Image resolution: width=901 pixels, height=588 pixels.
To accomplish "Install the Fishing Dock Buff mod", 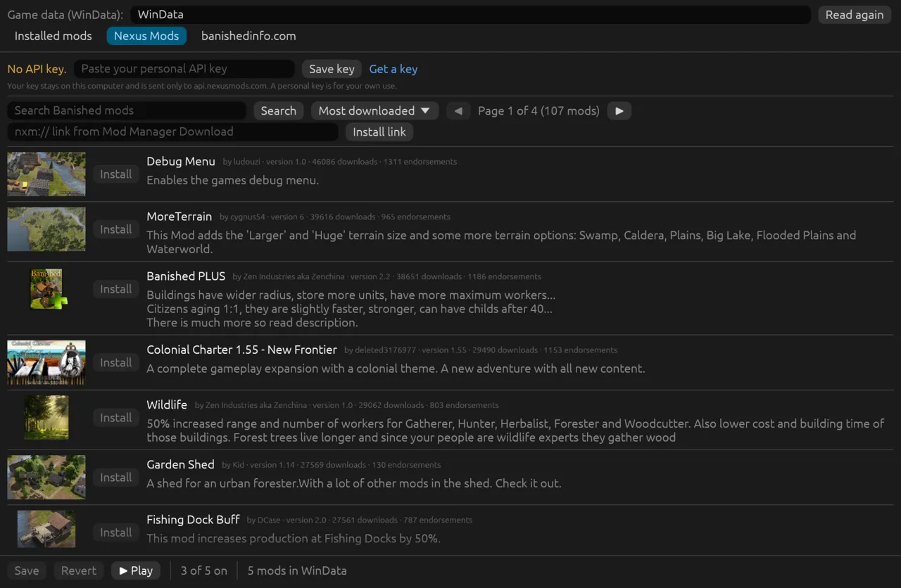I will tap(116, 532).
